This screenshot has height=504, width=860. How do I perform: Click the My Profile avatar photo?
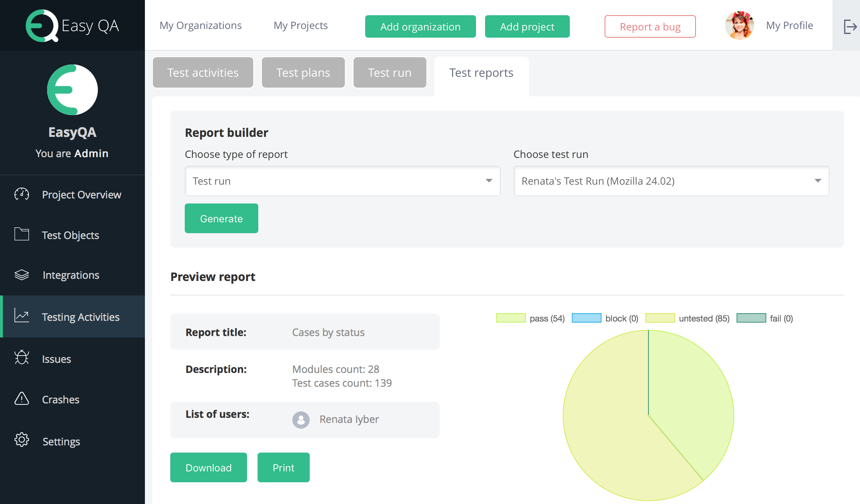739,25
